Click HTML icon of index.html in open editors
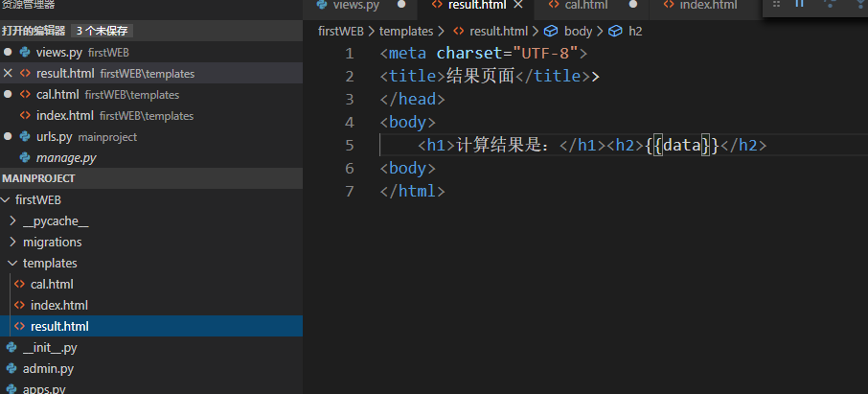Viewport: 868px width, 394px height. 25,115
